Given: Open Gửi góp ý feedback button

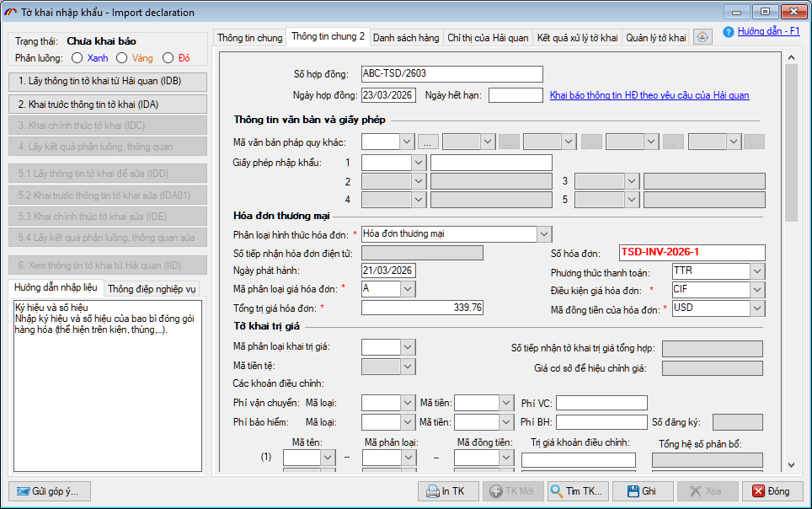Looking at the screenshot, I should coord(49,491).
